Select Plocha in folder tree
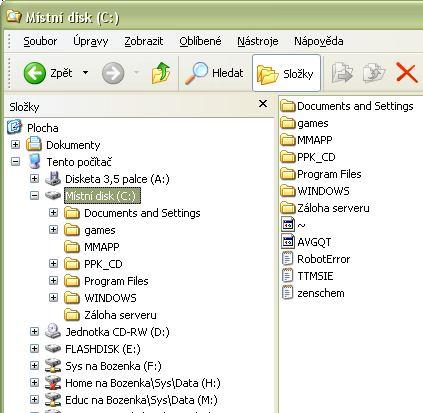This screenshot has height=413, width=423. click(43, 128)
